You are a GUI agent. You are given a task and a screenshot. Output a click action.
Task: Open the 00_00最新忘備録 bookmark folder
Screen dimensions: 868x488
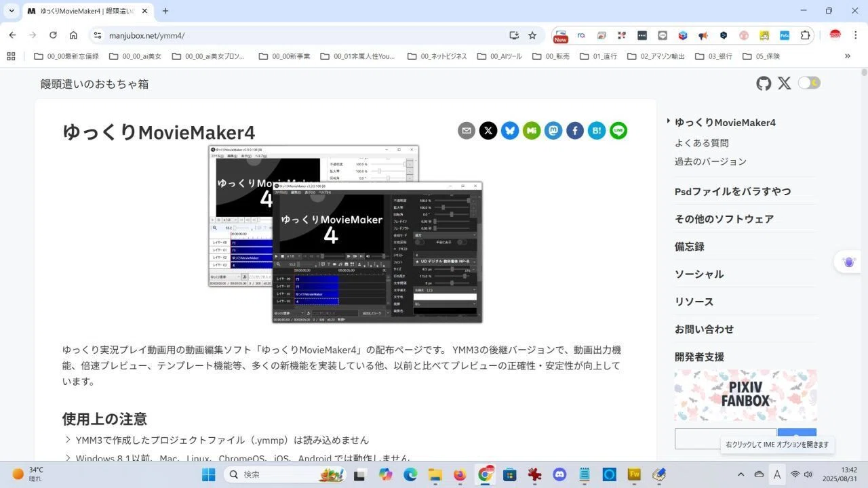click(66, 56)
